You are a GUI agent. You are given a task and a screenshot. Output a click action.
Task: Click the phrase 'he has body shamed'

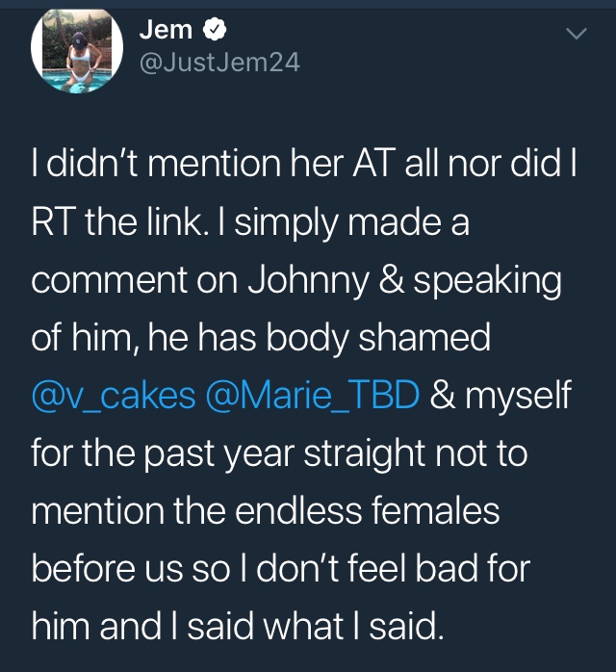point(320,337)
